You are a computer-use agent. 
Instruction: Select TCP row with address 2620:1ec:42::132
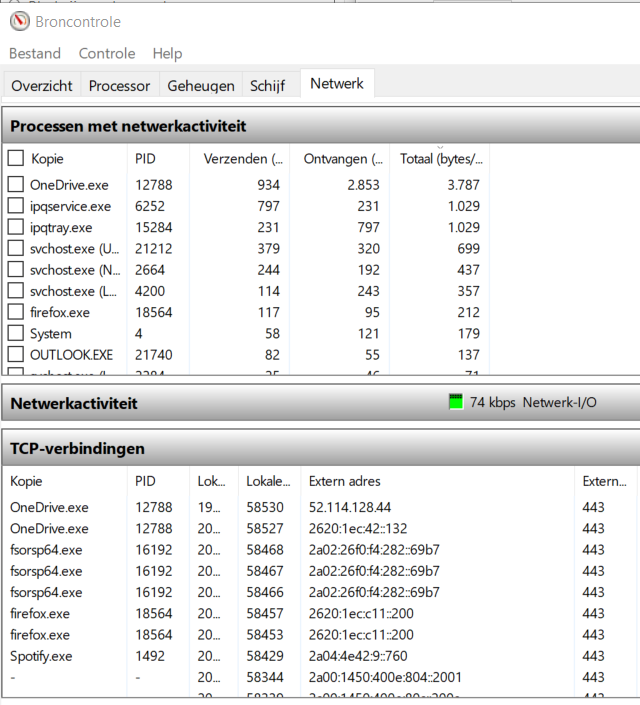coord(321,528)
